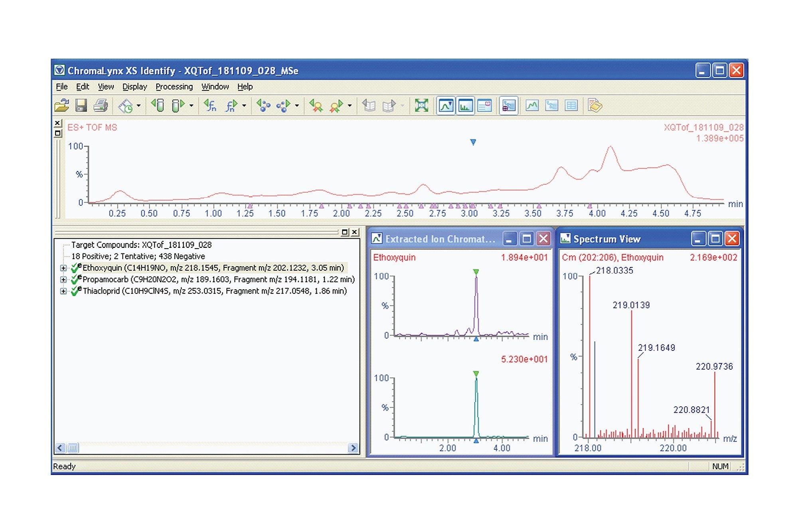Open the Display menu
This screenshot has width=798, height=532.
click(x=134, y=87)
